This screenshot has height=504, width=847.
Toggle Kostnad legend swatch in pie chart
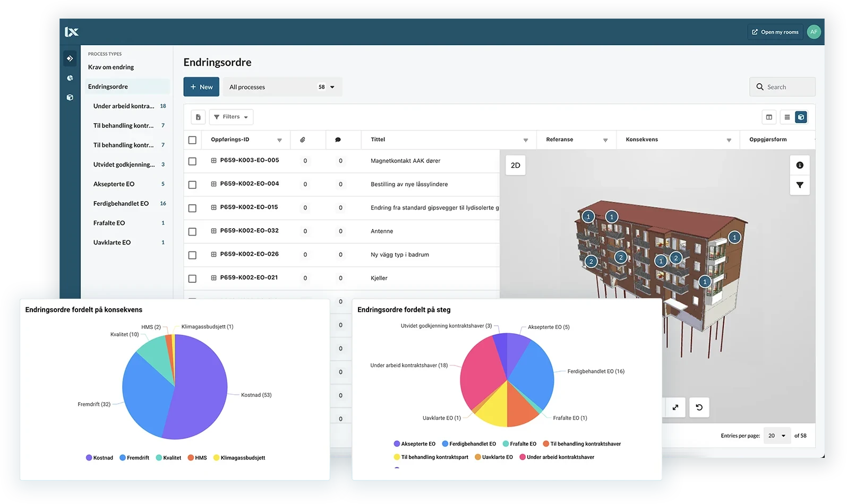pos(89,458)
